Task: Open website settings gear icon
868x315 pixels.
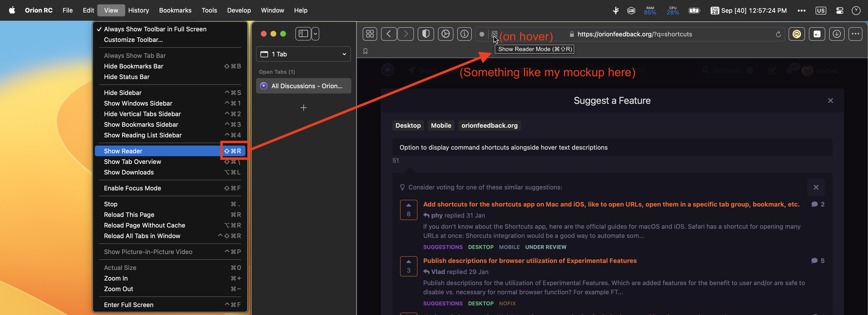Action: (445, 34)
